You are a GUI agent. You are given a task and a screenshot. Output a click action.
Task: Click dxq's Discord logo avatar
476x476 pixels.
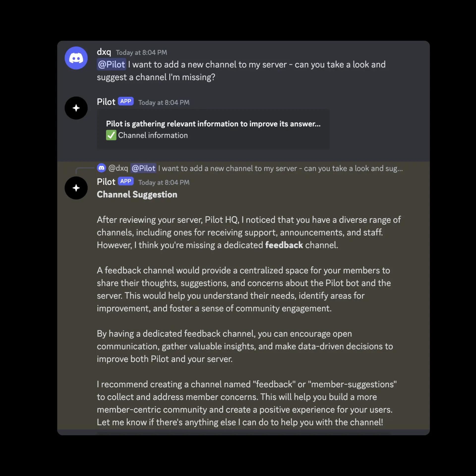[x=76, y=58]
